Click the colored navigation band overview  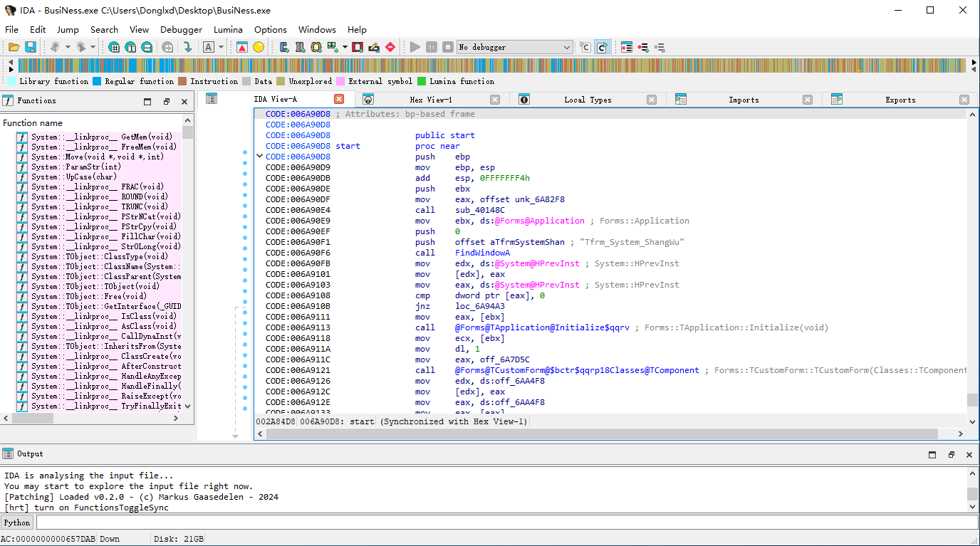[490, 65]
